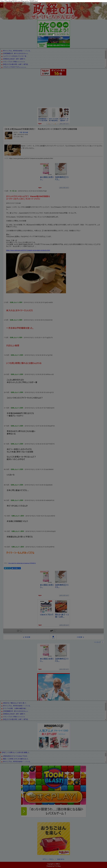Open the Rakuten おうちごはんを楽しく banner
This screenshot has width=107, height=868.
[x=54, y=838]
